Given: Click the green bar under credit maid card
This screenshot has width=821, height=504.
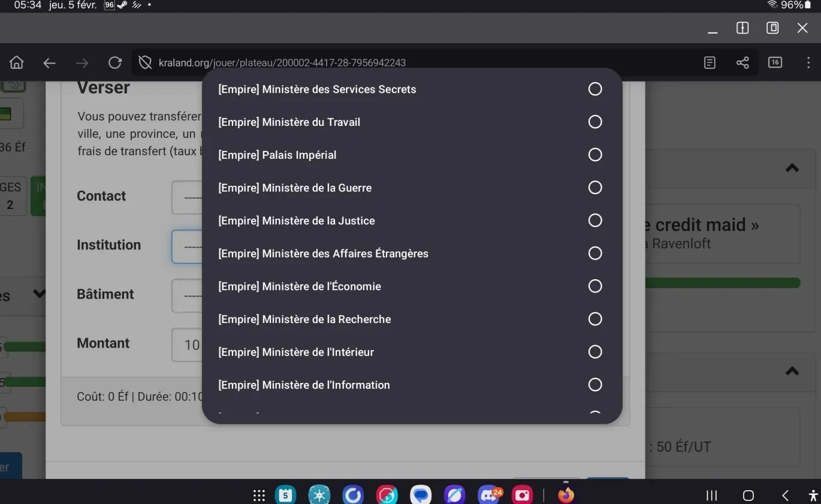Looking at the screenshot, I should [x=722, y=283].
